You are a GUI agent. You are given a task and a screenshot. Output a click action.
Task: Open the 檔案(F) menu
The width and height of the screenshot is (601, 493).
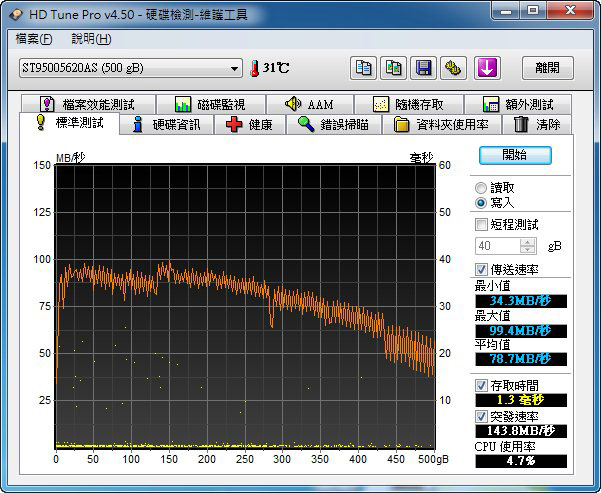coord(34,39)
